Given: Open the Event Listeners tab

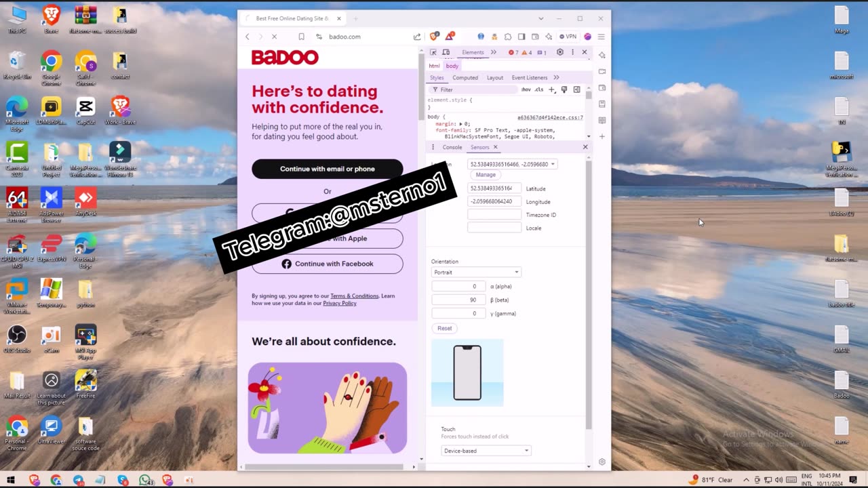Looking at the screenshot, I should [530, 77].
